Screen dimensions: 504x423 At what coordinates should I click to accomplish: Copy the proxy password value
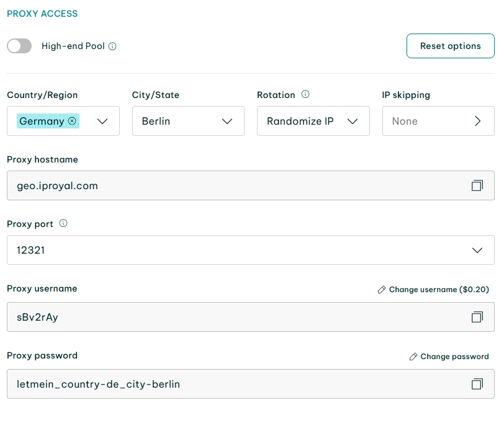coord(477,384)
